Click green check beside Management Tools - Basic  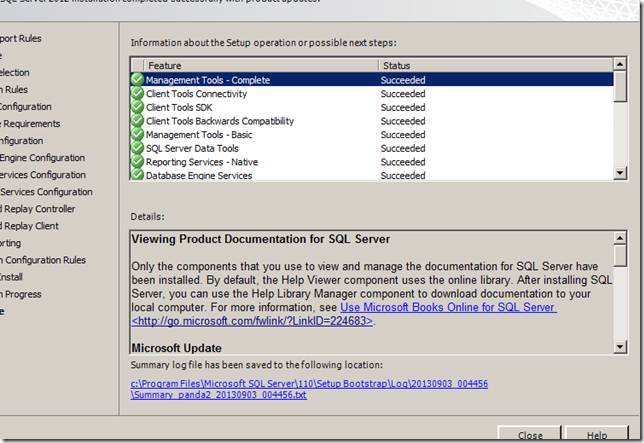click(x=137, y=135)
